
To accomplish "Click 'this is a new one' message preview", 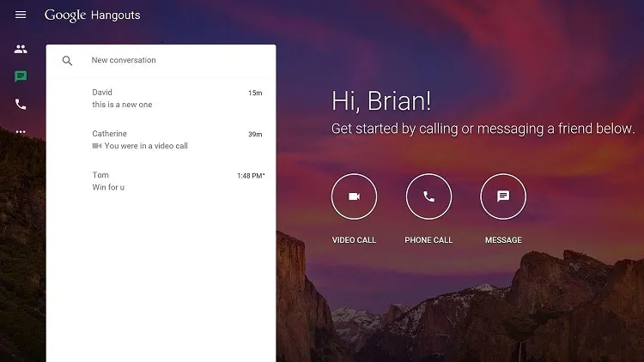I will (122, 105).
